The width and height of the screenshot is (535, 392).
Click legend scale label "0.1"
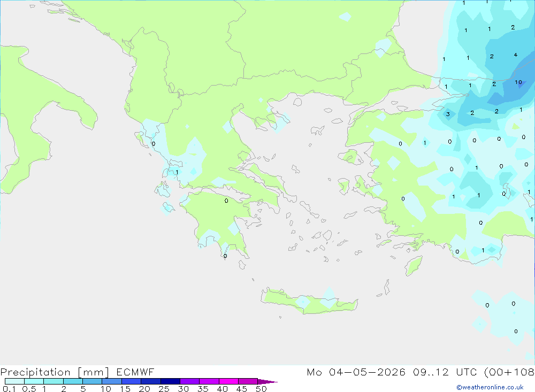pyautogui.click(x=9, y=389)
